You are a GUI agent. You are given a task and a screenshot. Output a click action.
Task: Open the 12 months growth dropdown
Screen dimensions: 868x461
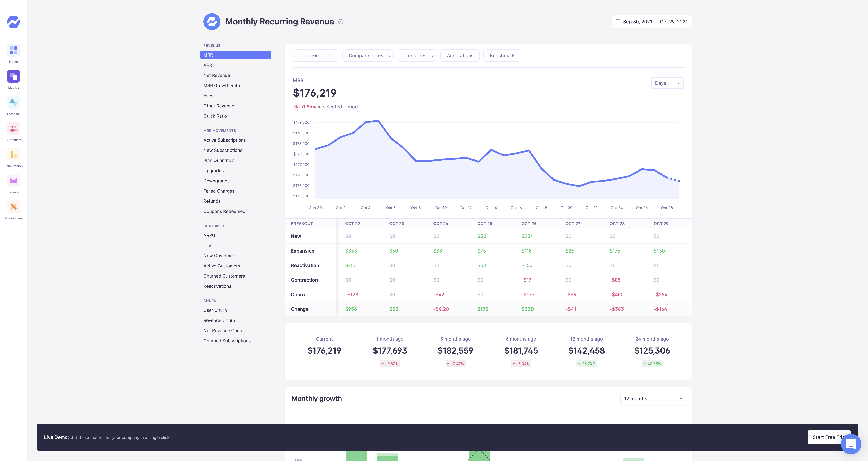(654, 398)
